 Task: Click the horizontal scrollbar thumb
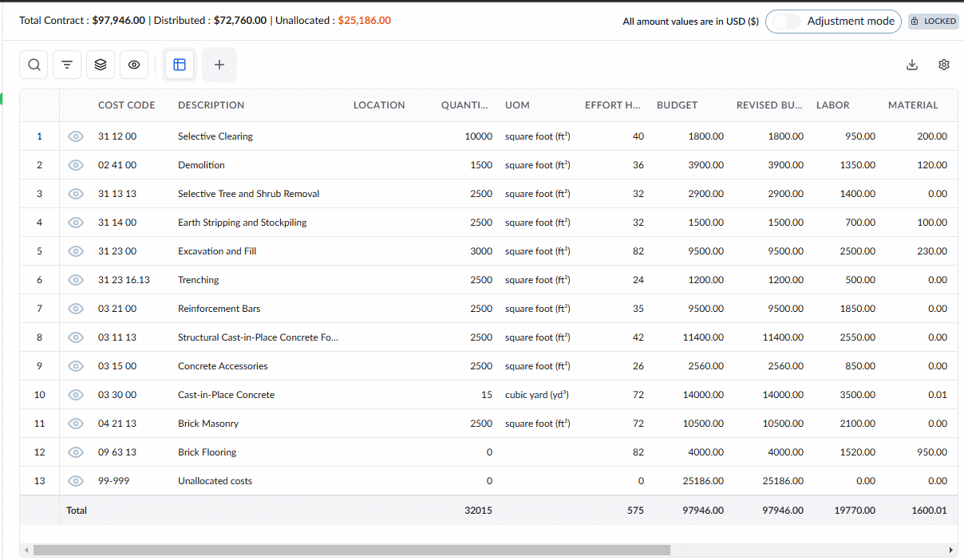click(x=351, y=550)
